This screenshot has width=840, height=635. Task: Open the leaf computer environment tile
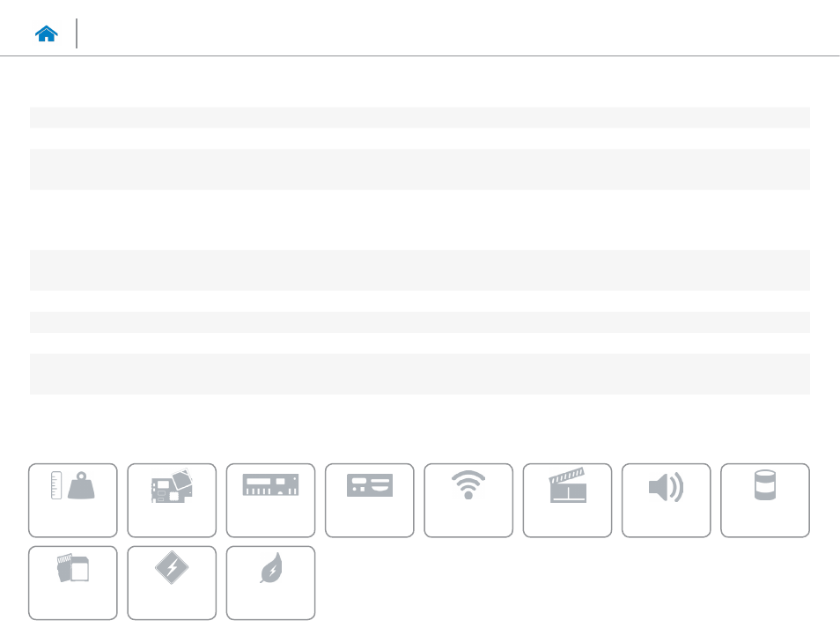click(270, 582)
